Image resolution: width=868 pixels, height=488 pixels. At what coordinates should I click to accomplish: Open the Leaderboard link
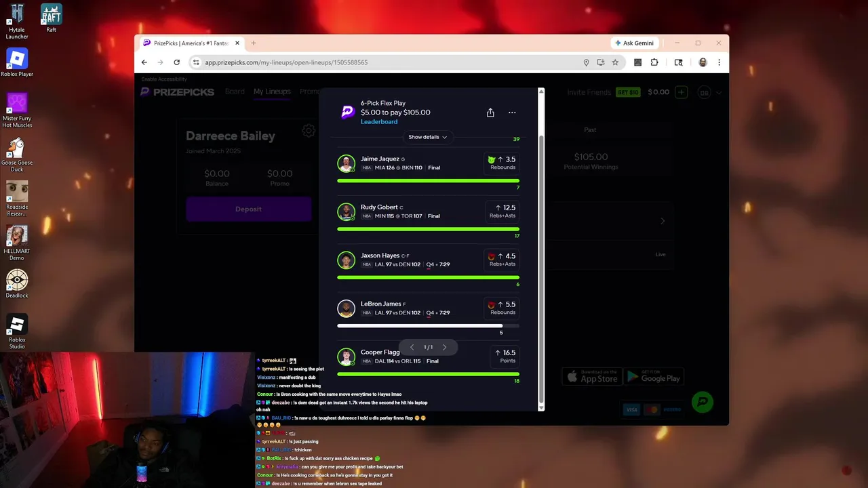tap(379, 122)
